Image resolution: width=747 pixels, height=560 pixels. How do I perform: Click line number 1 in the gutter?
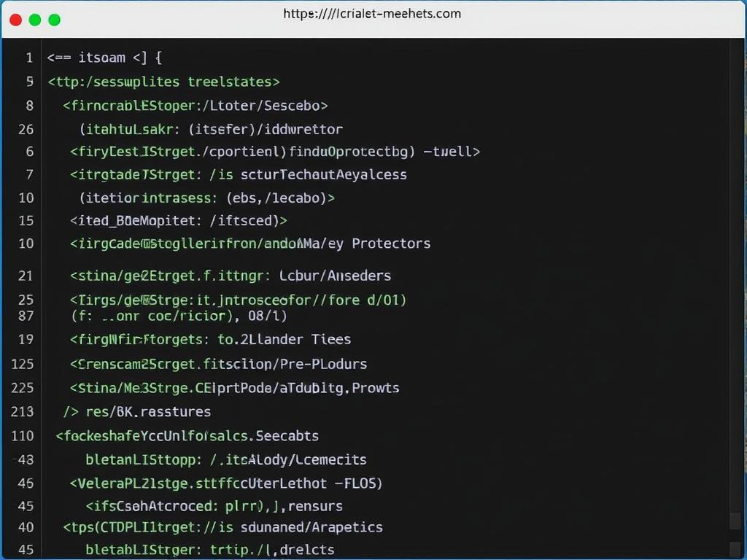pos(29,58)
